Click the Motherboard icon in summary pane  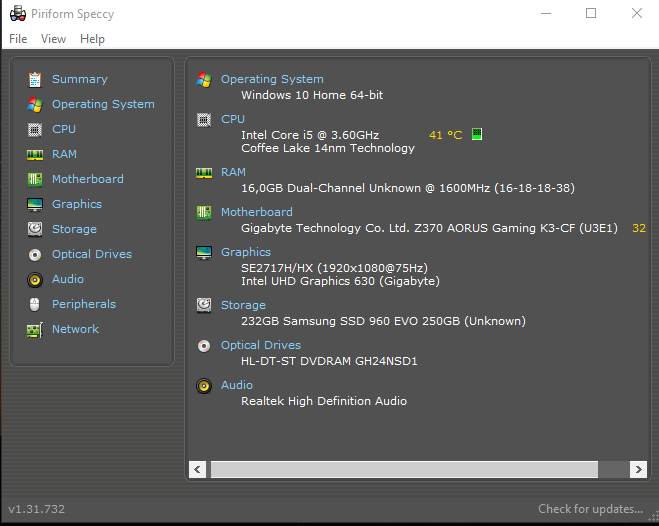[204, 213]
